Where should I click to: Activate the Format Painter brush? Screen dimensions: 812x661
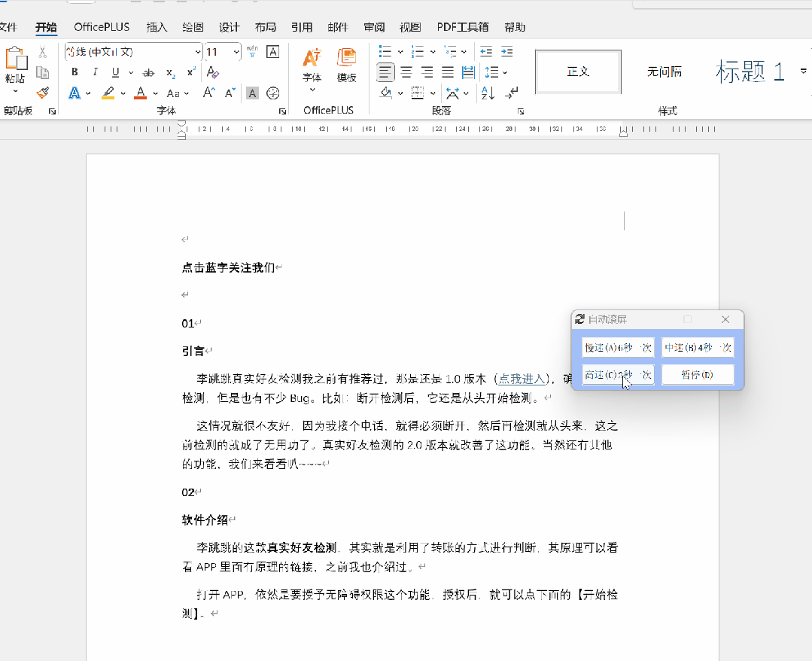43,93
